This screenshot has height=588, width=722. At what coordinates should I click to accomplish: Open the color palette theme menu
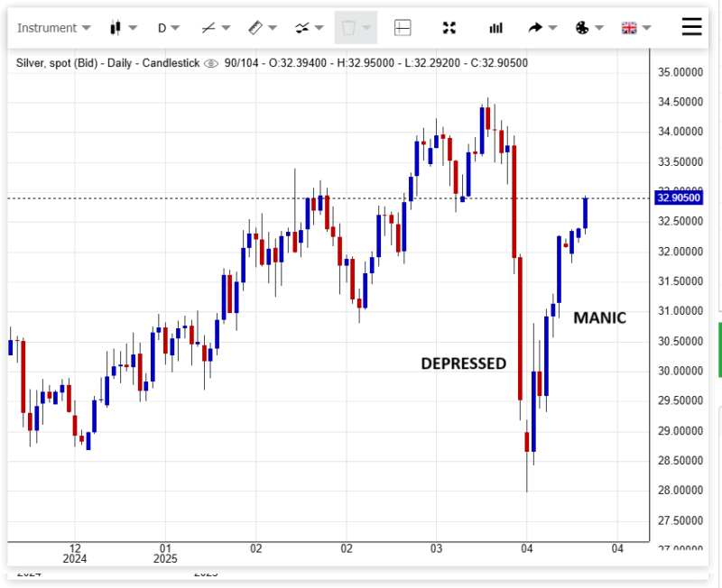tap(589, 28)
